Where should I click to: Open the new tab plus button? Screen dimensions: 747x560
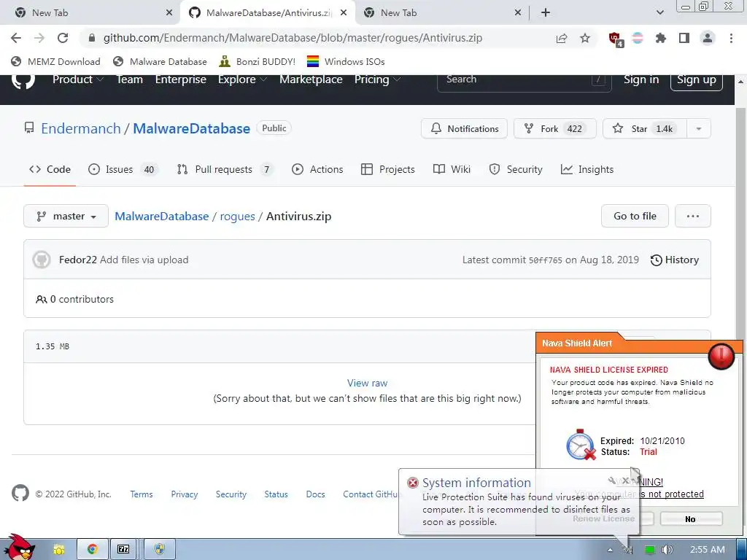pyautogui.click(x=546, y=13)
